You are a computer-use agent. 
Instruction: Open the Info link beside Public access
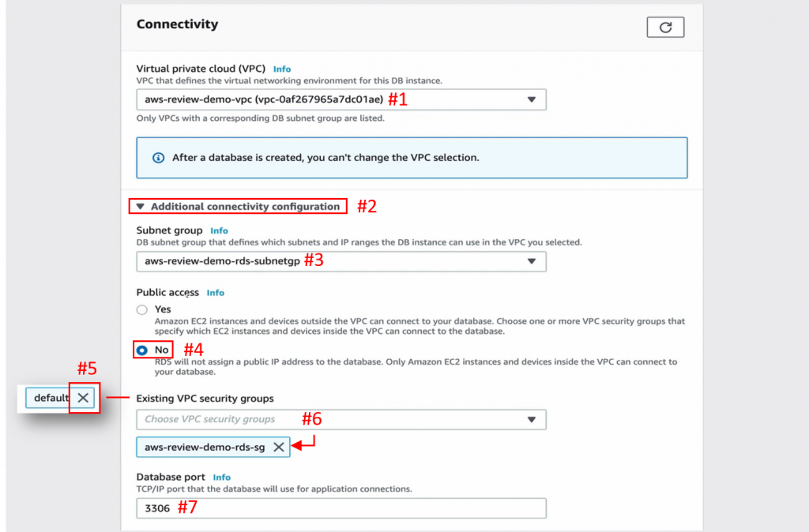(x=215, y=293)
